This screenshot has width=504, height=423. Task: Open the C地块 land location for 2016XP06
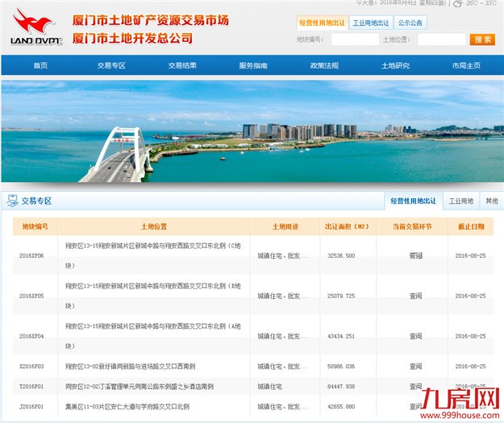[152, 255]
